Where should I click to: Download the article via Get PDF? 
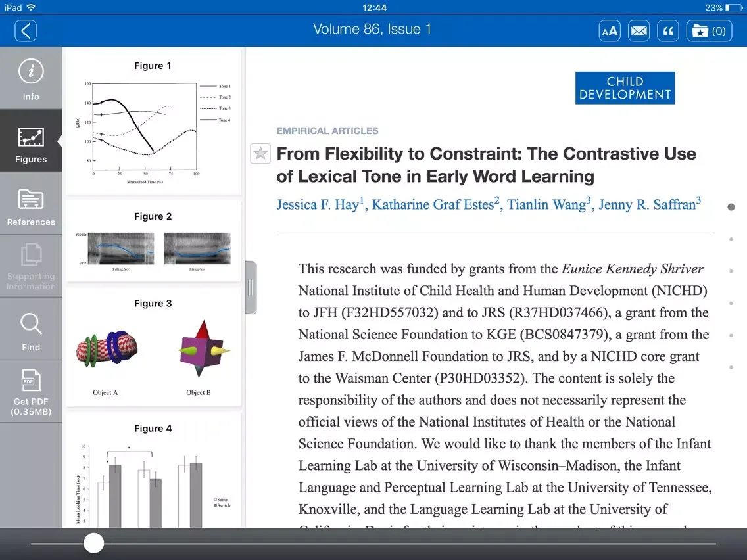(31, 392)
